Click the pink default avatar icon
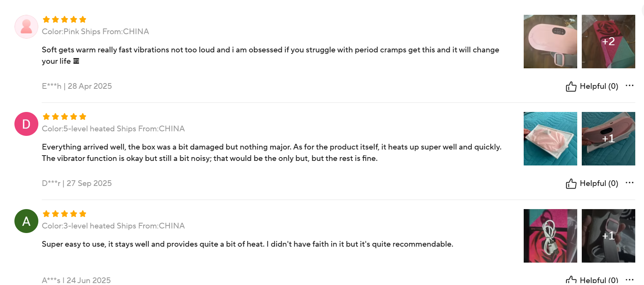 [26, 27]
